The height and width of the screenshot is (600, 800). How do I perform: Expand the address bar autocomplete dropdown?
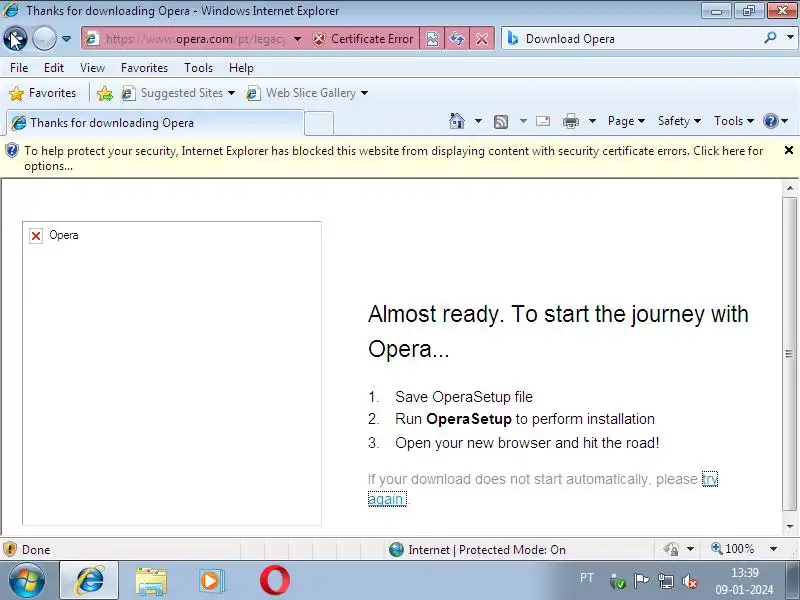(x=297, y=39)
